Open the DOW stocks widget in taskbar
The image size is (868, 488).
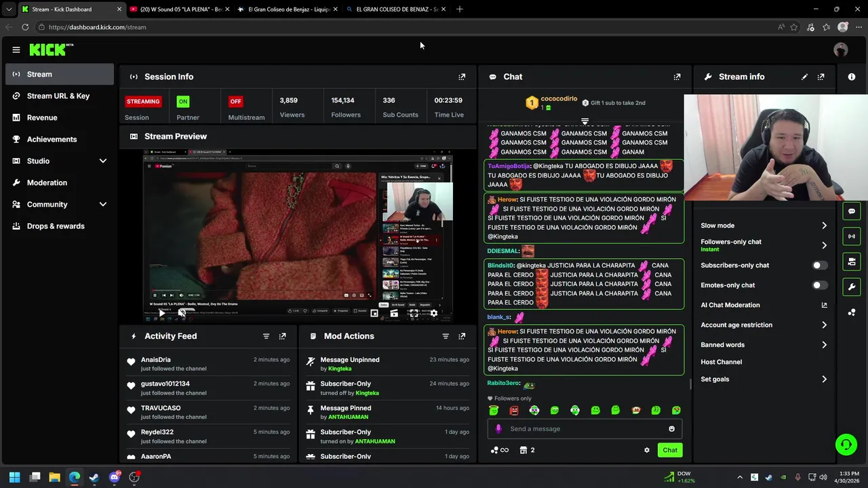(x=679, y=477)
